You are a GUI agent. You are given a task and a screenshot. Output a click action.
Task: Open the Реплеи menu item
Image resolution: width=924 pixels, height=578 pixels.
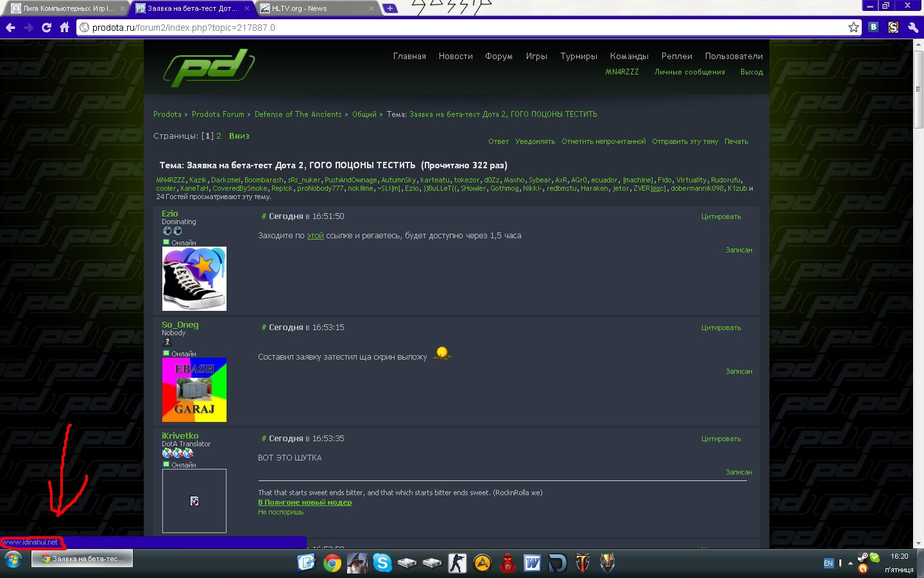tap(677, 56)
